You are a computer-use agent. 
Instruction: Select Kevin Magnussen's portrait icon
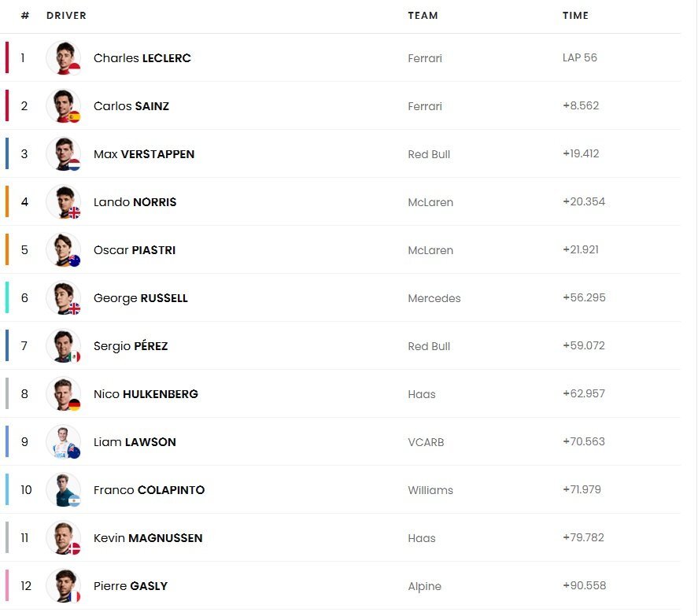tap(64, 538)
